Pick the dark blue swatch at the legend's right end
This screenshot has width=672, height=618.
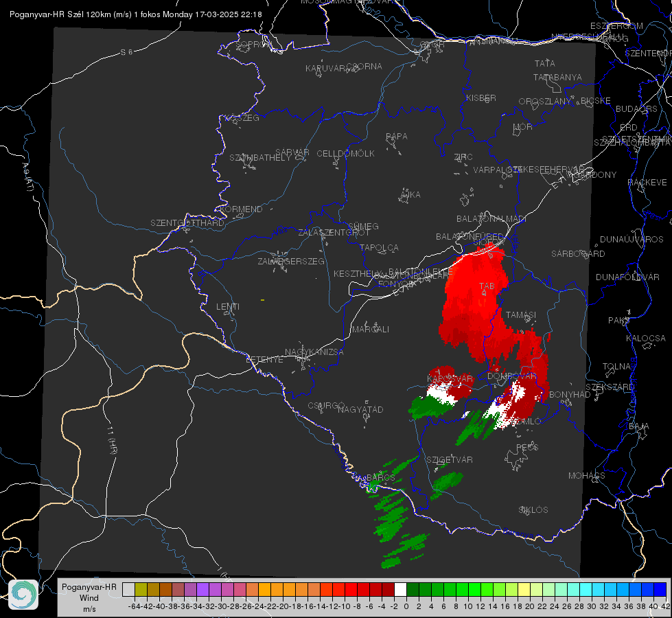660,590
